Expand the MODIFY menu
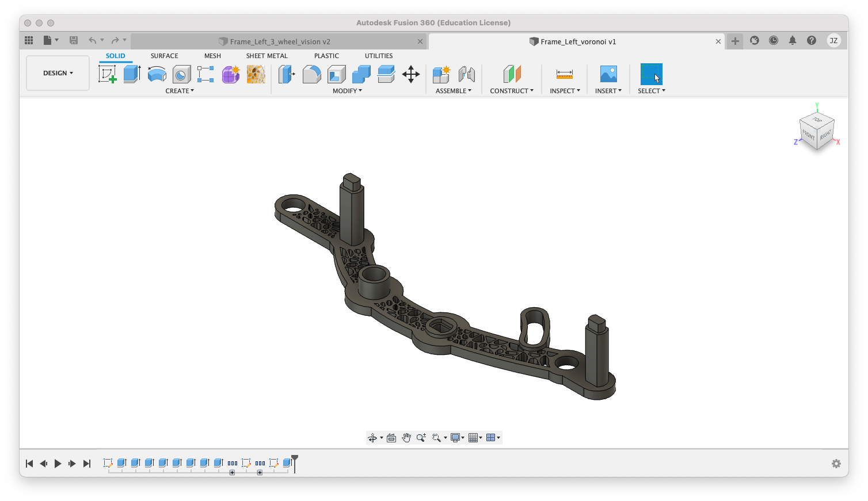Image resolution: width=868 pixels, height=501 pixels. click(x=347, y=91)
